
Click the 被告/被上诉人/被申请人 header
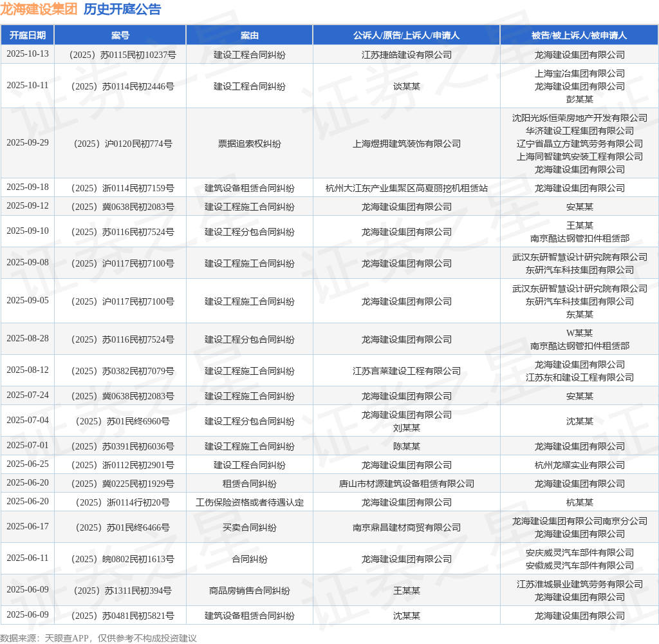(579, 35)
